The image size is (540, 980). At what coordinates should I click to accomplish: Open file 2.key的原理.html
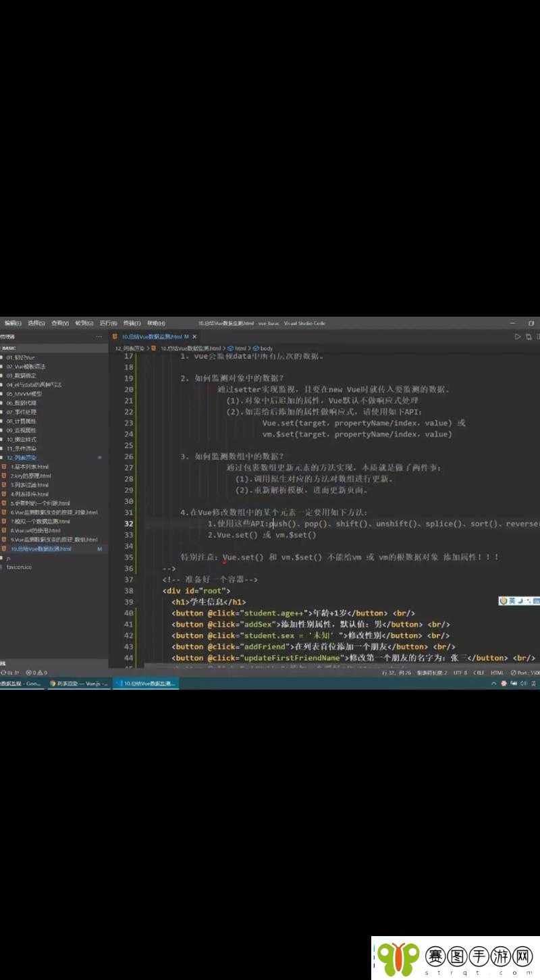29,475
